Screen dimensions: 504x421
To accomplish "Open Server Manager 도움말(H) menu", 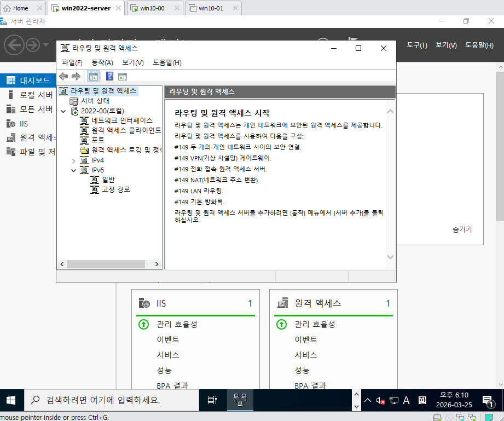I will (x=479, y=45).
